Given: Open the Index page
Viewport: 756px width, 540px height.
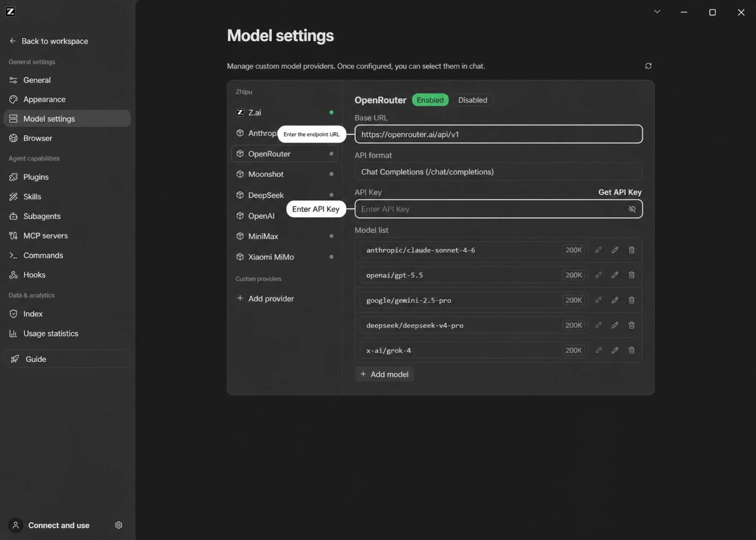Looking at the screenshot, I should tap(67, 314).
